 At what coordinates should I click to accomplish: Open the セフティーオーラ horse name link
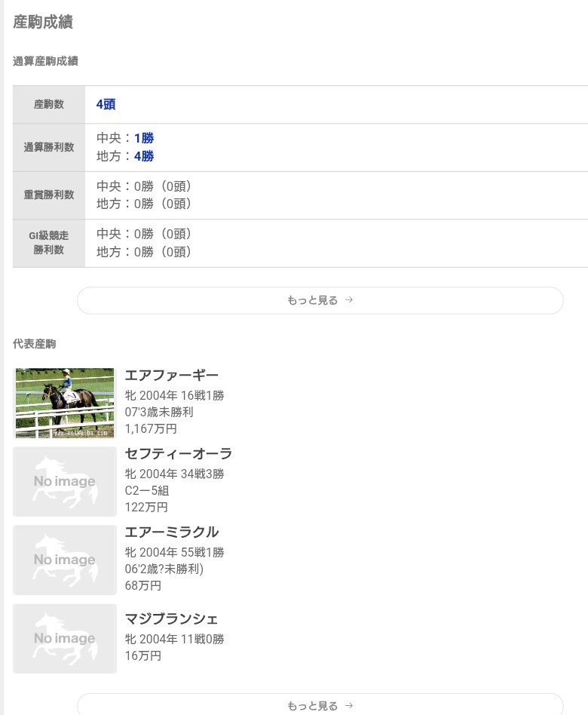tap(178, 454)
